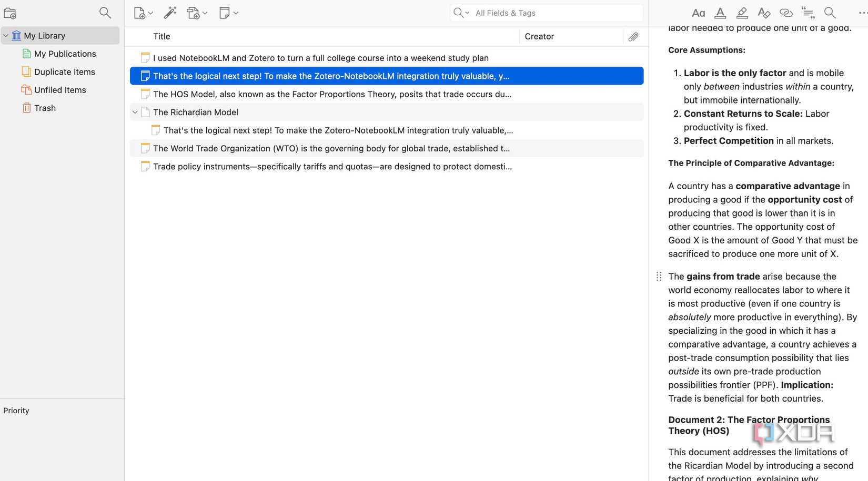
Task: Open find and replace in the note editor
Action: click(x=830, y=13)
